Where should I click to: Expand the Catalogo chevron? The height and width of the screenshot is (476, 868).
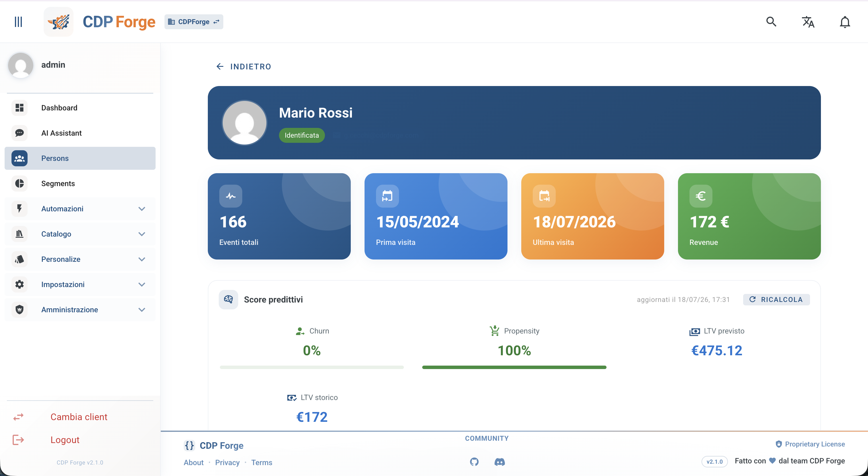click(142, 234)
